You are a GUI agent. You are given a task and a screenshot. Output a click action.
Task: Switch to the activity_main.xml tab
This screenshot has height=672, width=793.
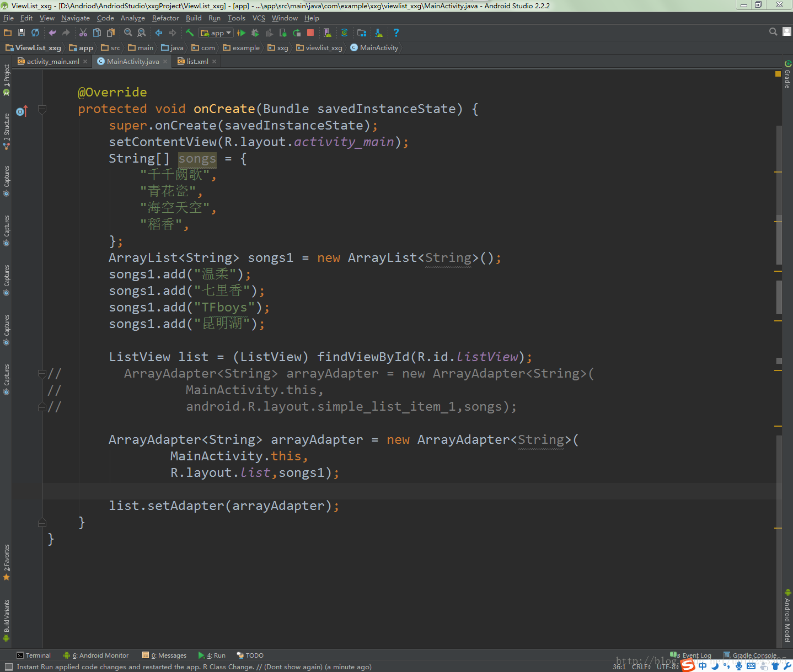52,61
